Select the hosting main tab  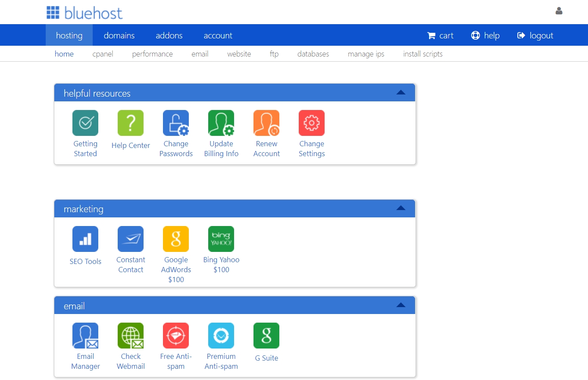(x=69, y=35)
